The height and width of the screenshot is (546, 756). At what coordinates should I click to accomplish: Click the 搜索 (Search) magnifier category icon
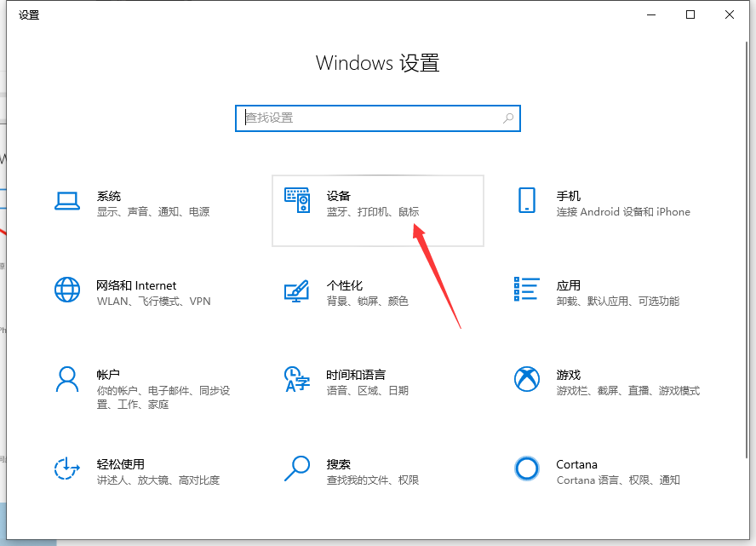point(296,468)
